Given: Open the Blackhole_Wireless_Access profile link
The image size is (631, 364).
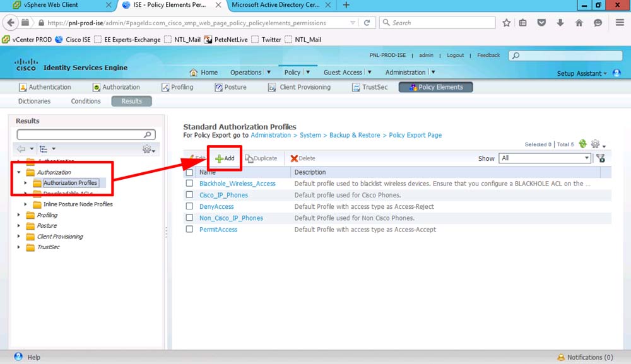Looking at the screenshot, I should 237,184.
